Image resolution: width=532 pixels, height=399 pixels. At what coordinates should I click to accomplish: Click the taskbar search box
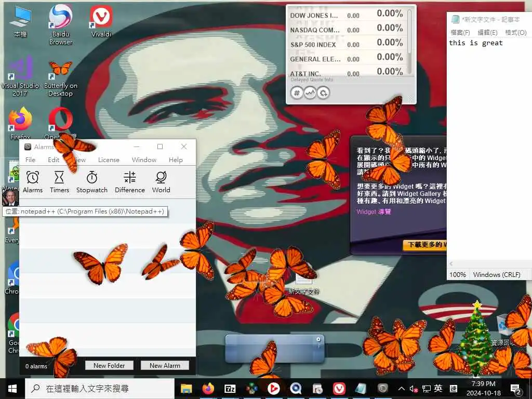(99, 389)
